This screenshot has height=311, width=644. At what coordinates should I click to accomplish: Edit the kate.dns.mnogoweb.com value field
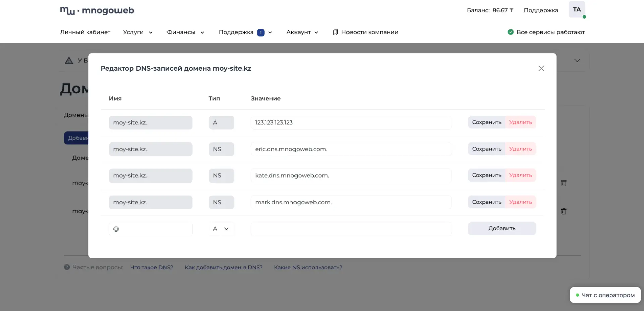(351, 176)
